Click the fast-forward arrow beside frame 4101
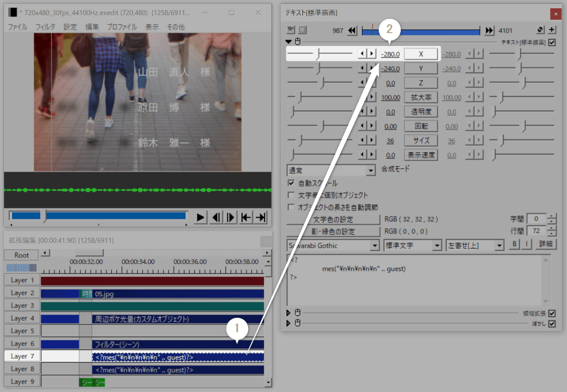Image resolution: width=567 pixels, height=392 pixels. [x=489, y=30]
